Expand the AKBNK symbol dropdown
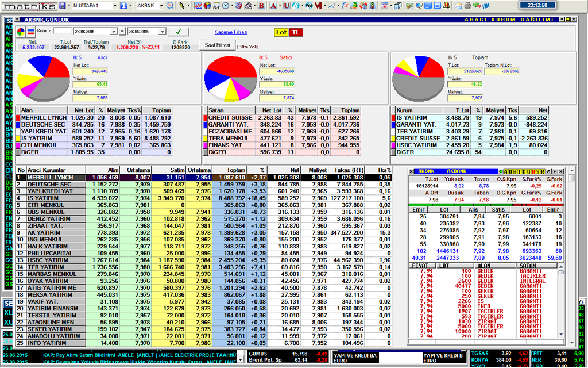This screenshot has height=368, width=588. point(160,5)
